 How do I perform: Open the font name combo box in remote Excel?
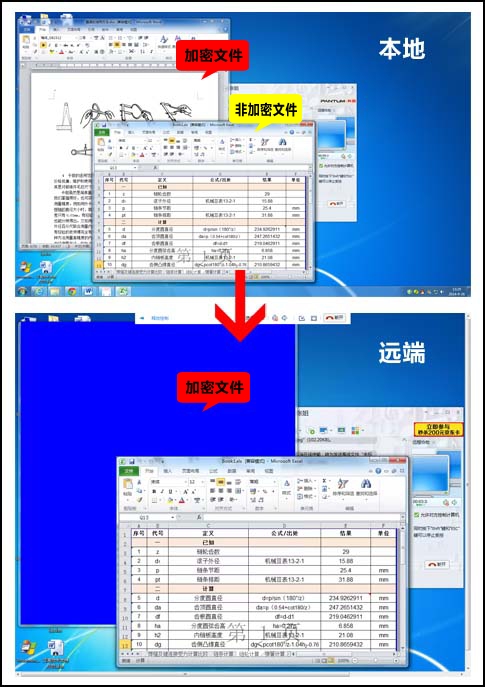[169, 482]
